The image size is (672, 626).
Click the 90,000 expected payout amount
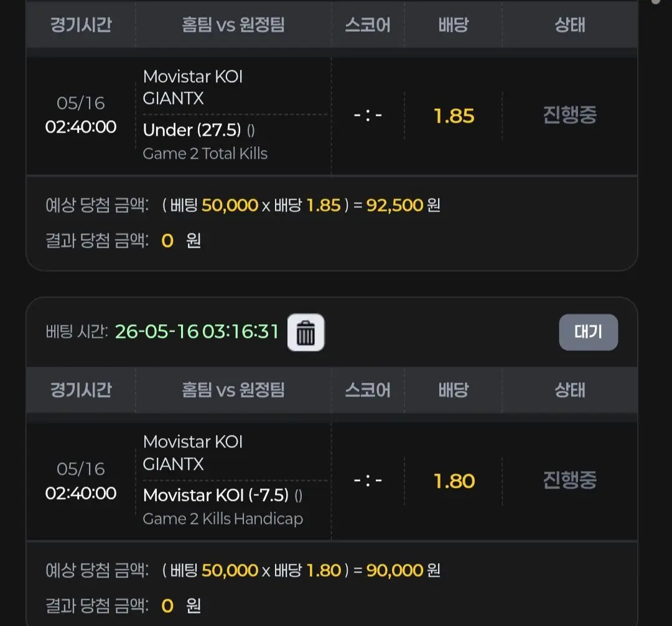tap(394, 570)
